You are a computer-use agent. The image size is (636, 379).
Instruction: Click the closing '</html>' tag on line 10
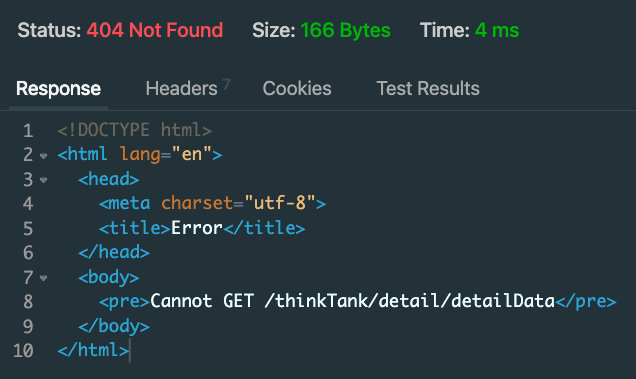pos(93,350)
